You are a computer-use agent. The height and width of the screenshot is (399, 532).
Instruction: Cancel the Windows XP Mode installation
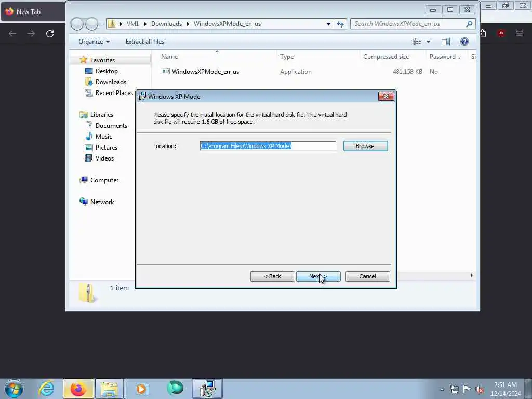point(367,276)
